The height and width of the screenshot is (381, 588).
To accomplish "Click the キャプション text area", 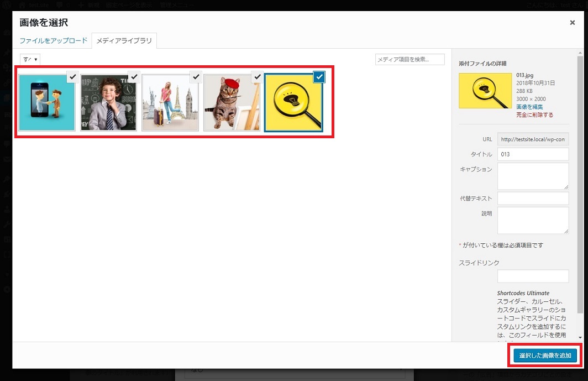I will pos(533,176).
